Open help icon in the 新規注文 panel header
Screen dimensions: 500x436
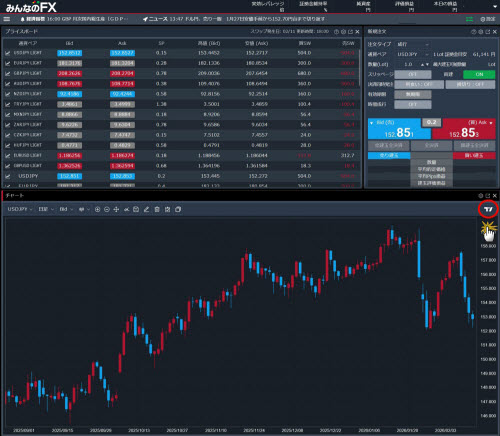click(x=474, y=32)
